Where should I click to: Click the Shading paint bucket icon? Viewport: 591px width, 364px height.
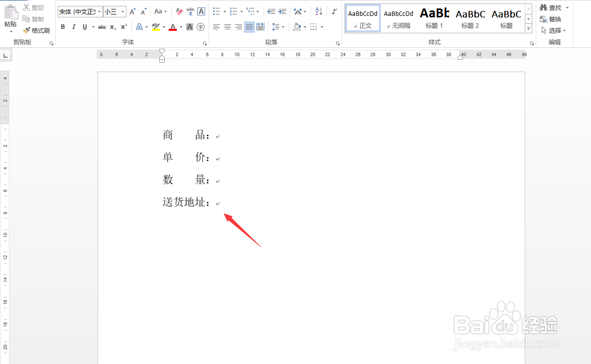point(297,27)
